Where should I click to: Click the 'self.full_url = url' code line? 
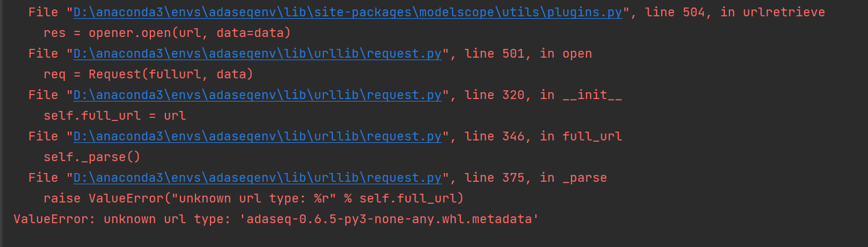pos(115,116)
